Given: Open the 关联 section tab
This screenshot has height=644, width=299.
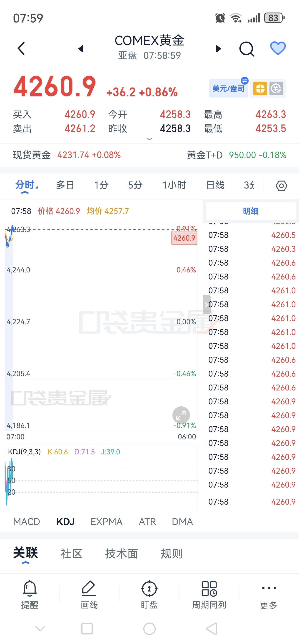Looking at the screenshot, I should (25, 553).
